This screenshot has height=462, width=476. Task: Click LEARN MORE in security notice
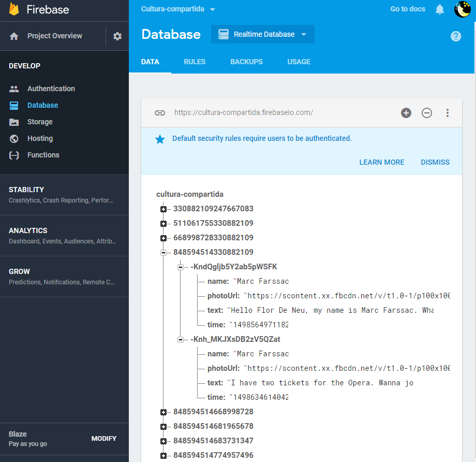tap(382, 162)
